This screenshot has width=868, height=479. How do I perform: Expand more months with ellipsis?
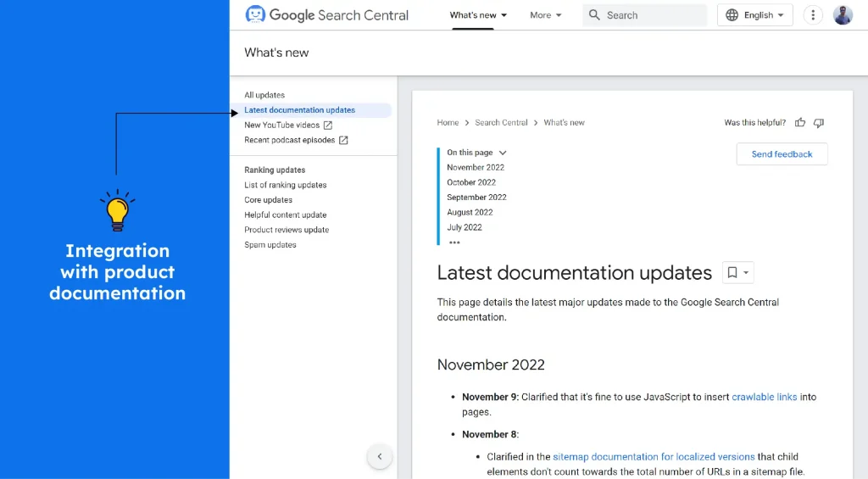pyautogui.click(x=454, y=242)
